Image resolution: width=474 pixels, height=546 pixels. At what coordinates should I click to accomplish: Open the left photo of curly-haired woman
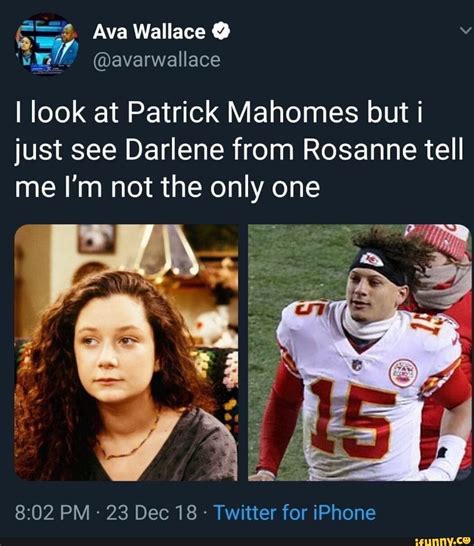(126, 352)
